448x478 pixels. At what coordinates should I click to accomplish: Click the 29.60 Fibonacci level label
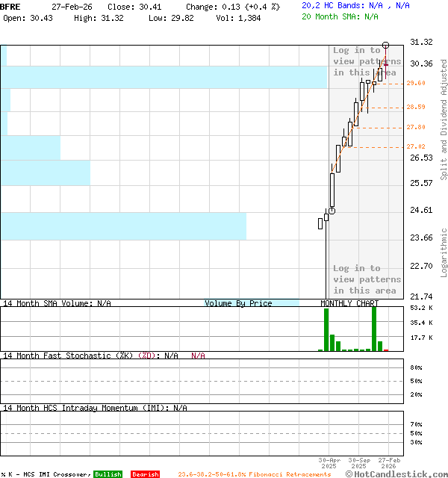(416, 84)
